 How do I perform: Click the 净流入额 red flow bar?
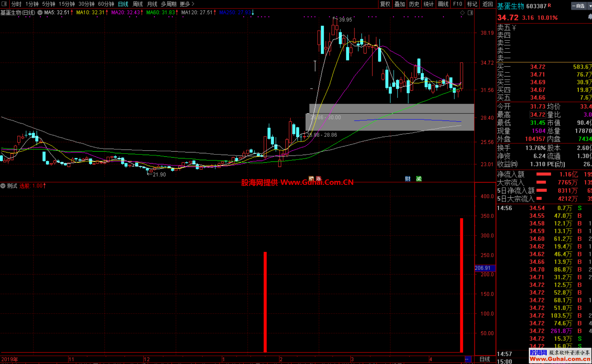pos(544,174)
